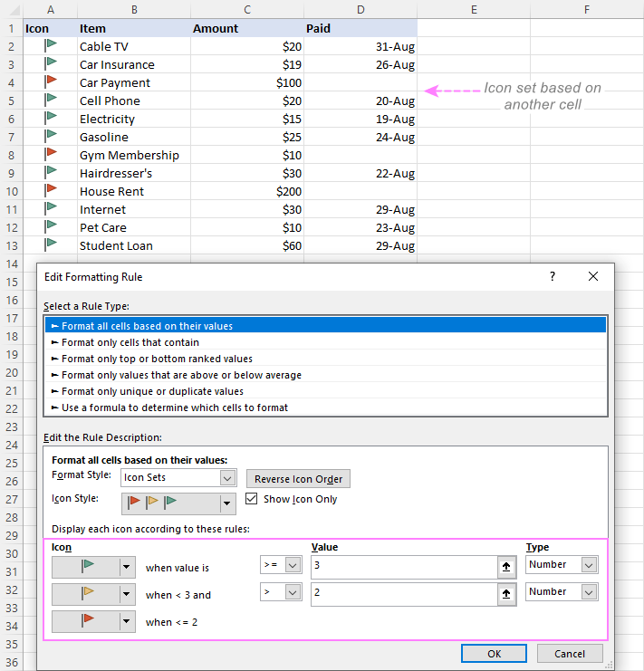
Task: Click the green flag icon in Cable TV row
Action: click(51, 45)
